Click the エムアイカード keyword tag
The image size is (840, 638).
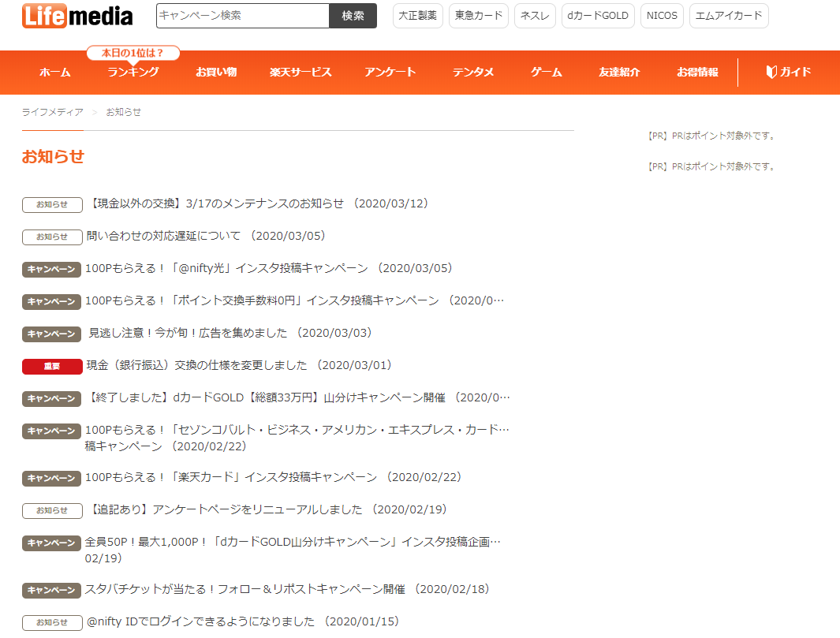coord(728,16)
